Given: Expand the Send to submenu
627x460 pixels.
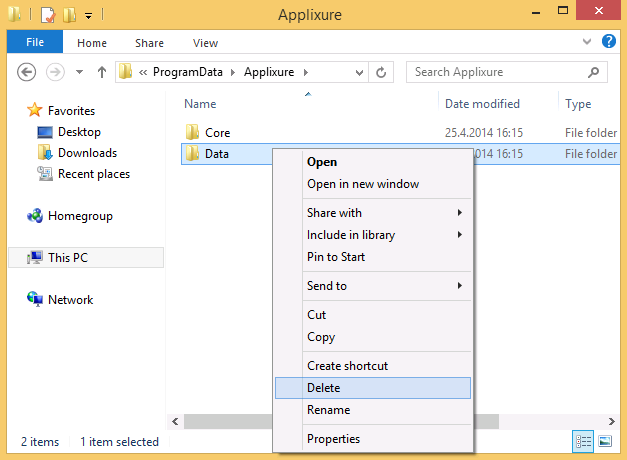Looking at the screenshot, I should tap(373, 286).
